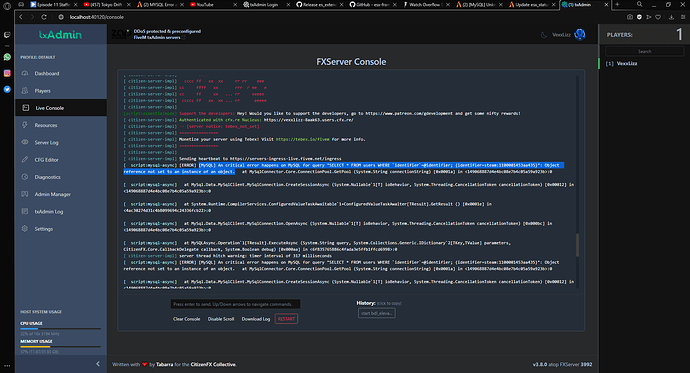Open the tebex.io/fivem link in console
This screenshot has width=690, height=373.
tap(302, 139)
